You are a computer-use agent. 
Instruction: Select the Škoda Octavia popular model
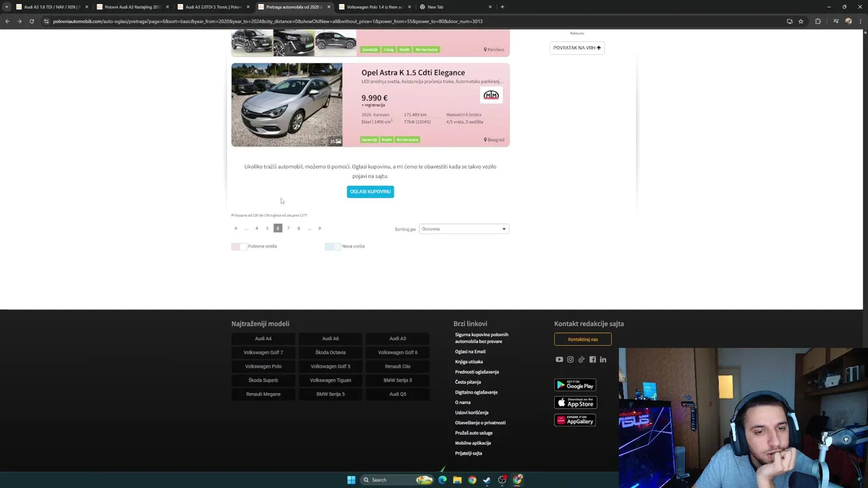pyautogui.click(x=330, y=352)
